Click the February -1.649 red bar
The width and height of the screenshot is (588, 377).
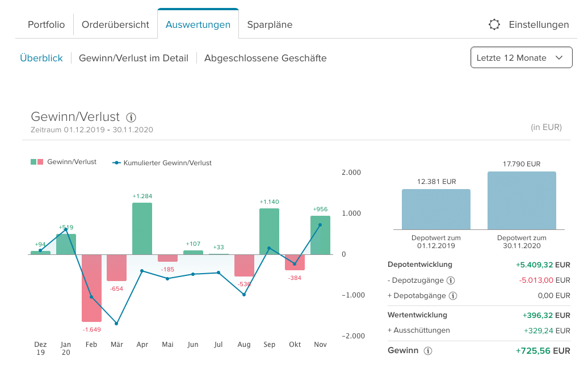91,288
